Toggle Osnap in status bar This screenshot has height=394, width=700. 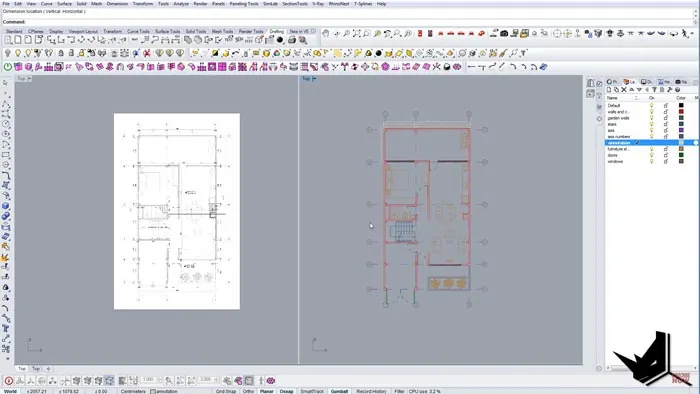(x=286, y=391)
